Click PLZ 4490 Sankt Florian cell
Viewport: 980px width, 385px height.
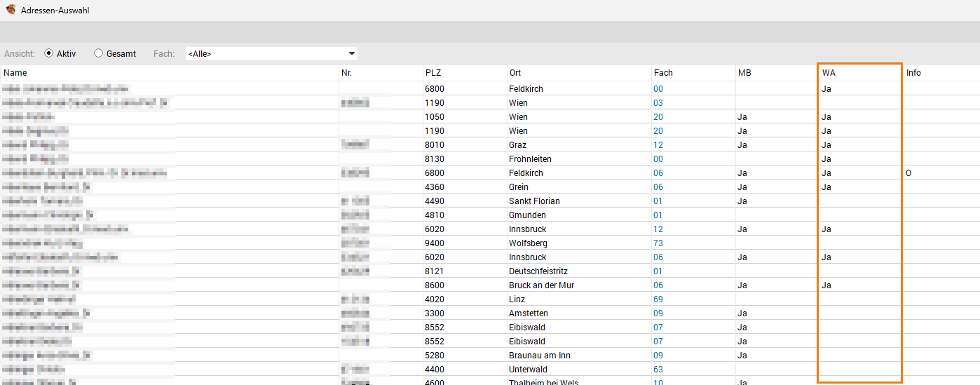[434, 201]
